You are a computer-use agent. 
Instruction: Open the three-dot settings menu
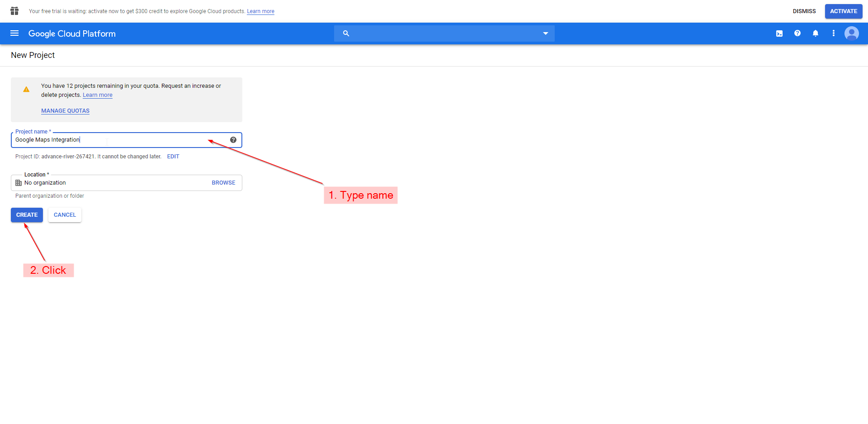tap(834, 33)
